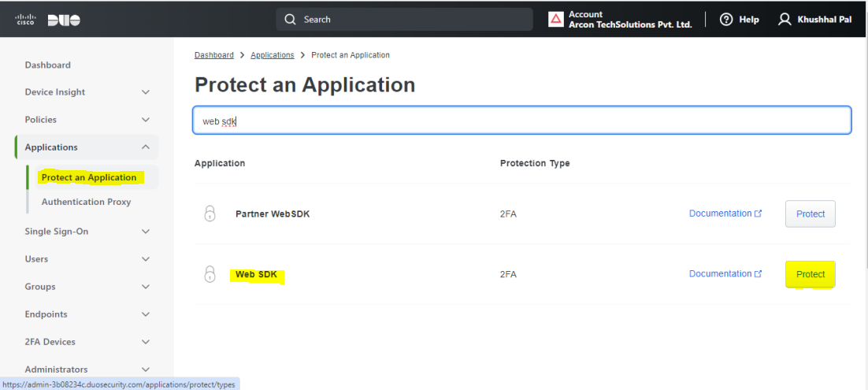The image size is (868, 390).
Task: Click Protect button for Web SDK
Action: coord(811,274)
